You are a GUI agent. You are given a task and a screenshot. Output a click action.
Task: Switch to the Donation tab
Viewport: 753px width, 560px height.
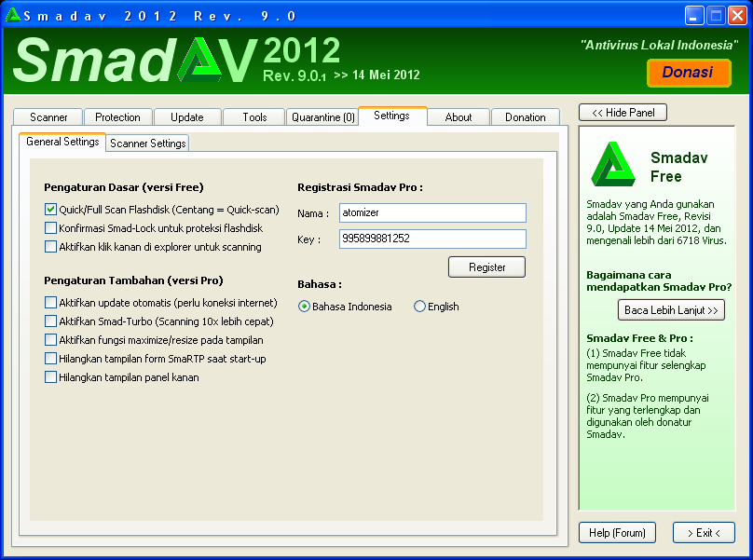[x=526, y=117]
